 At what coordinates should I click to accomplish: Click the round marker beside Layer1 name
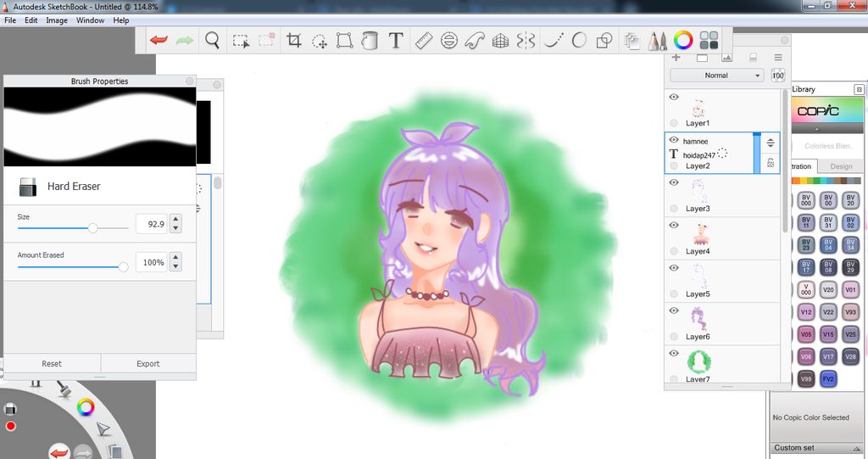674,123
